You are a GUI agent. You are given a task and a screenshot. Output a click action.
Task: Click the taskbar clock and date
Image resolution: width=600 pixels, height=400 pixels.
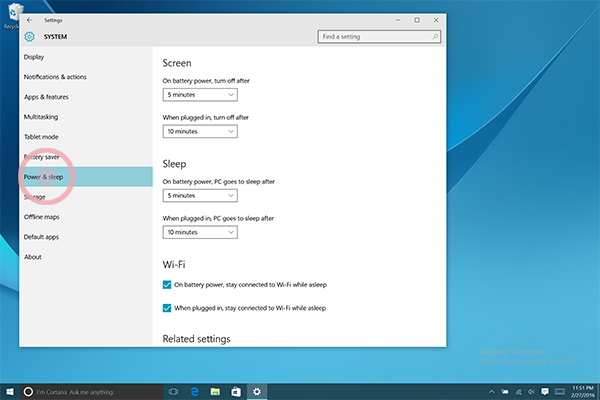583,392
